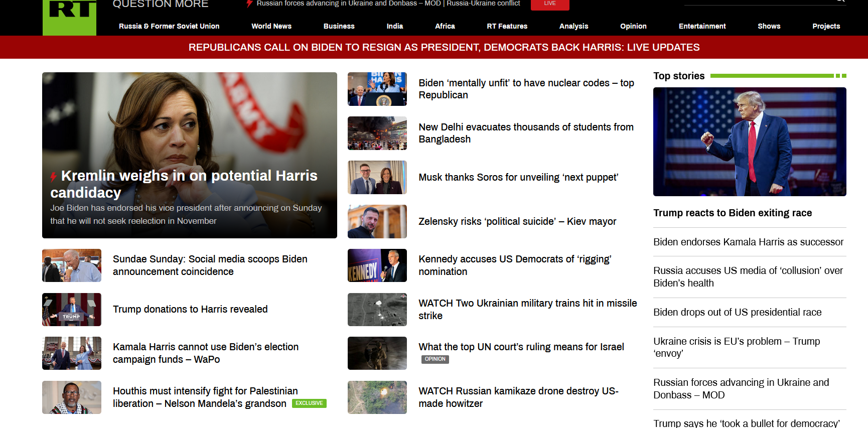
Task: Go to the Shows section
Action: pyautogui.click(x=769, y=26)
